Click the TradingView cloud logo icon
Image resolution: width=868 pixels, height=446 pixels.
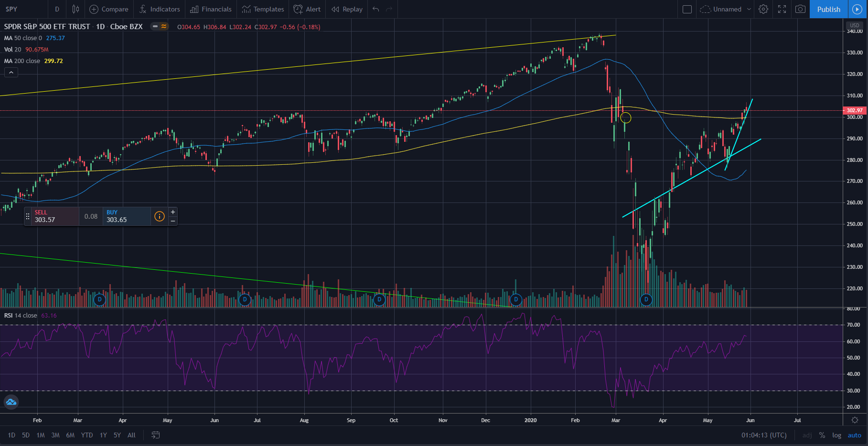tap(11, 402)
